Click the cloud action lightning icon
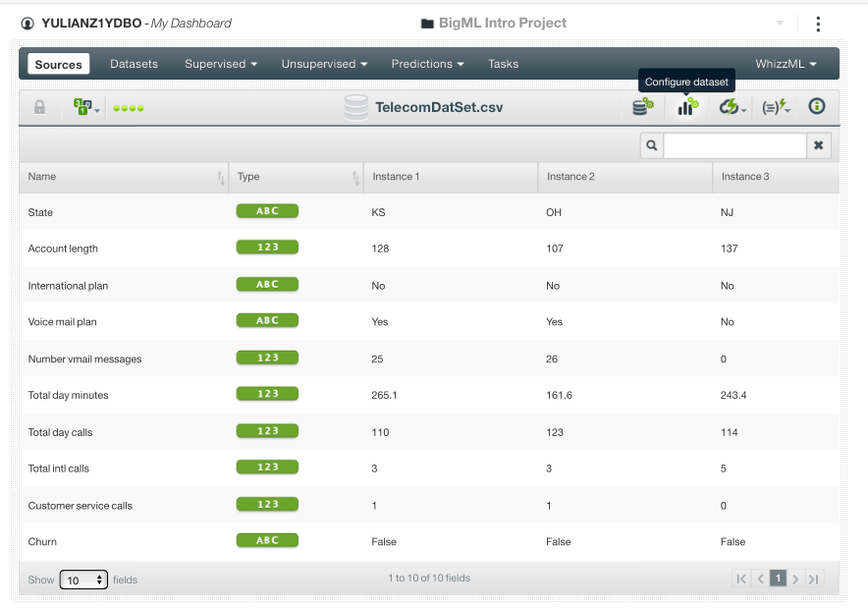Screen dimensions: 868x608 point(730,106)
